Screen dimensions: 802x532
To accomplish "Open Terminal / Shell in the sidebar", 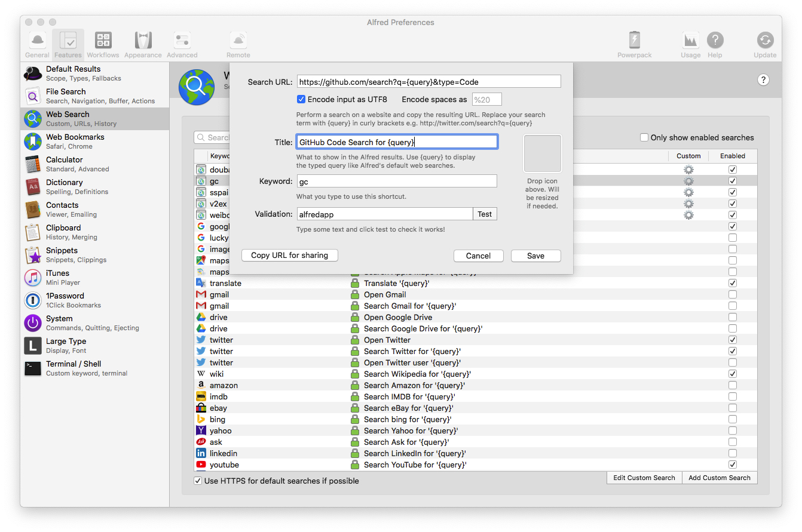I will (x=95, y=368).
